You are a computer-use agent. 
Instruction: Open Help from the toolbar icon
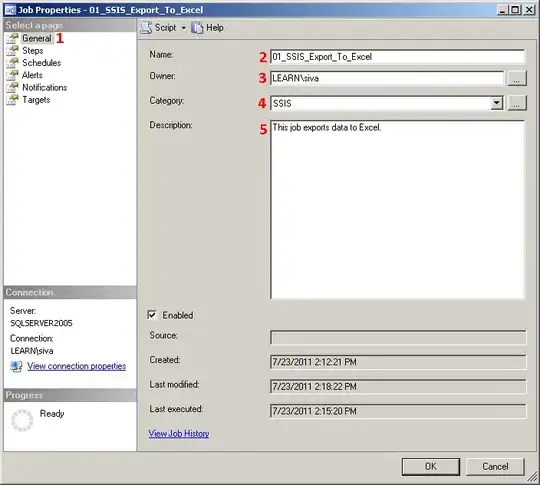click(197, 28)
